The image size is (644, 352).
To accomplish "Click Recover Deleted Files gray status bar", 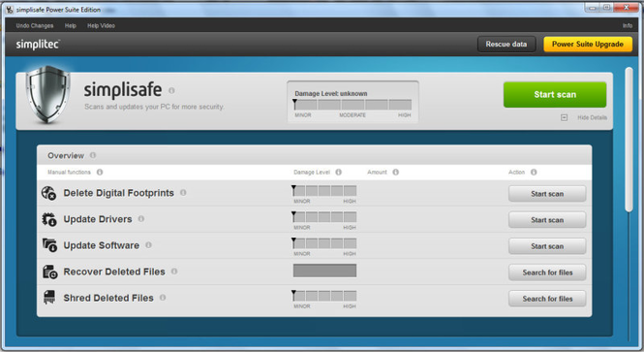I will [324, 271].
